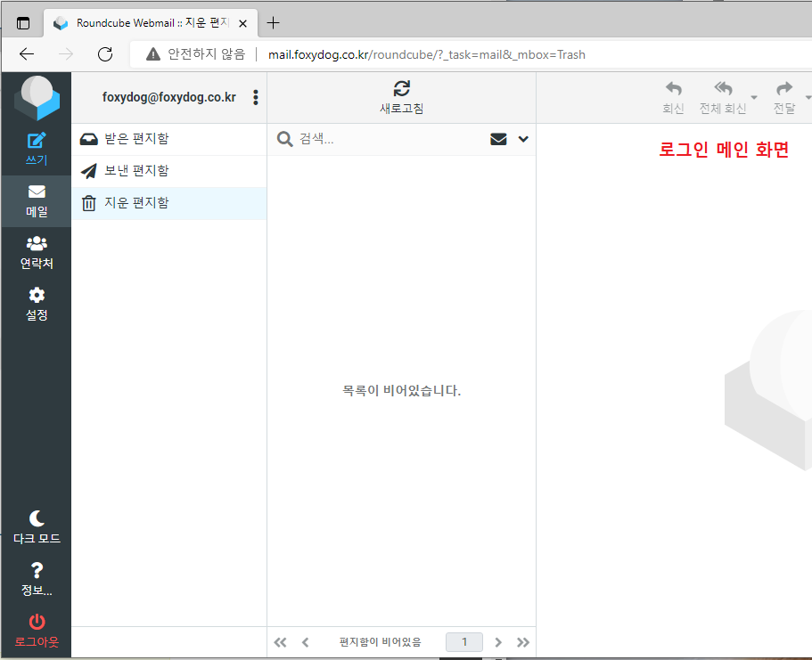This screenshot has width=812, height=660.
Task: Select the Roundcube Webmail browser tab
Action: (x=151, y=23)
